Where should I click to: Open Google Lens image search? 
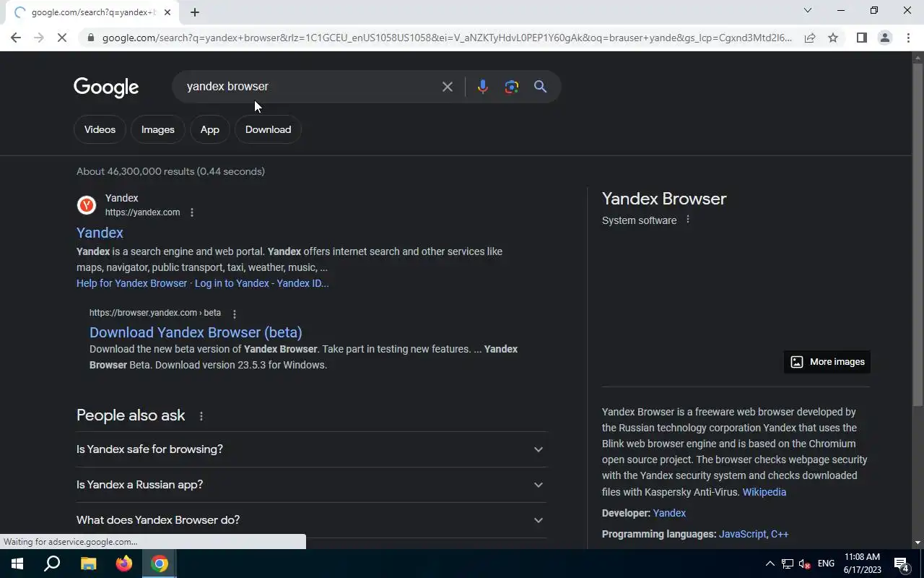pyautogui.click(x=512, y=87)
